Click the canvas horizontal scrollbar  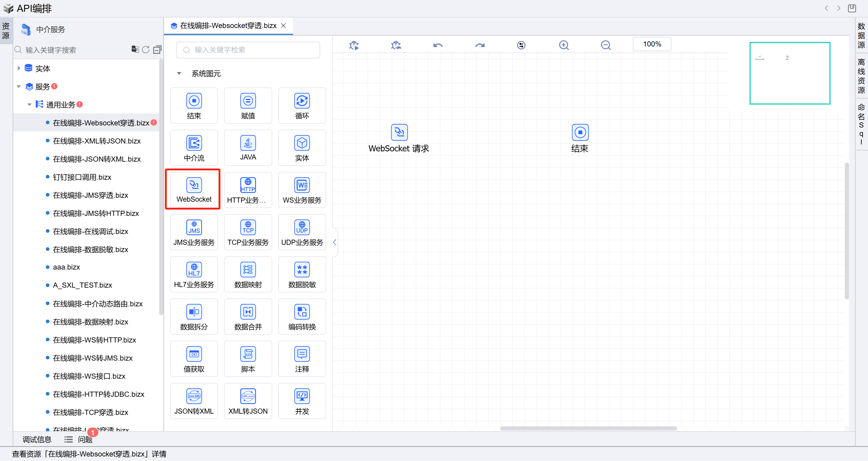coord(588,428)
